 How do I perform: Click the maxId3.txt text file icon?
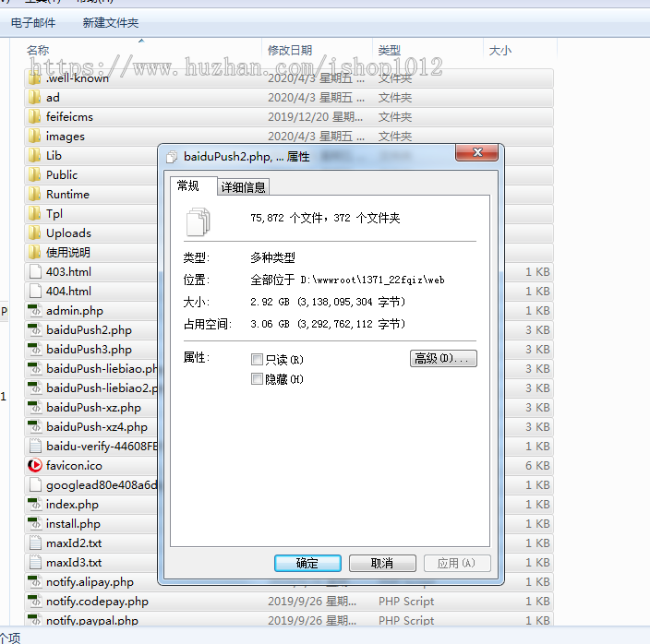[35, 563]
